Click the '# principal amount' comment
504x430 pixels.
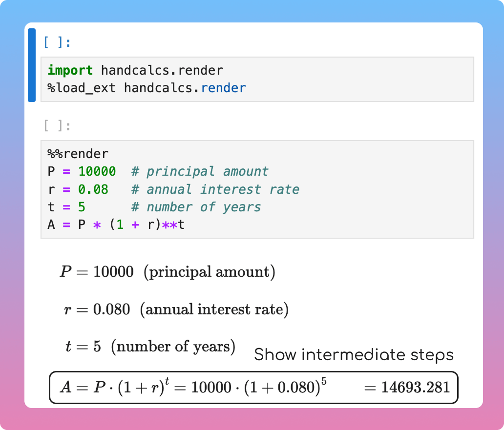tap(200, 172)
